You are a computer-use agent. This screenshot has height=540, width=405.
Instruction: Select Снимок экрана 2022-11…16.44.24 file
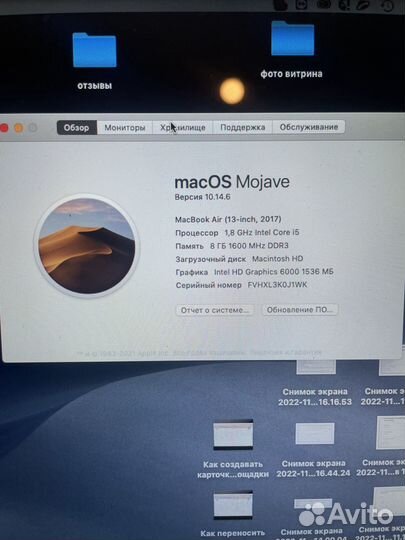(313, 450)
